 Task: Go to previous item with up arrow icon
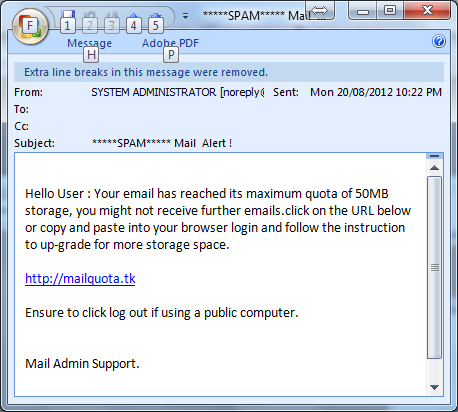pos(134,15)
